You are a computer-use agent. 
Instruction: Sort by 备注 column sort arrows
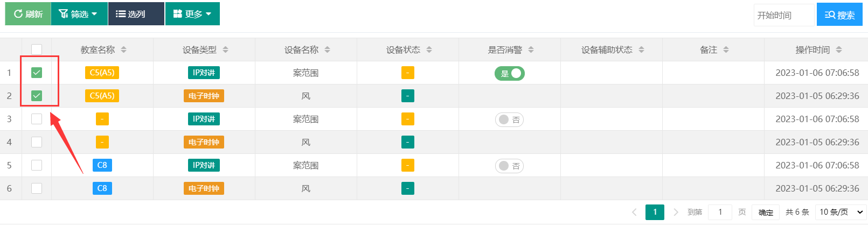(x=726, y=50)
